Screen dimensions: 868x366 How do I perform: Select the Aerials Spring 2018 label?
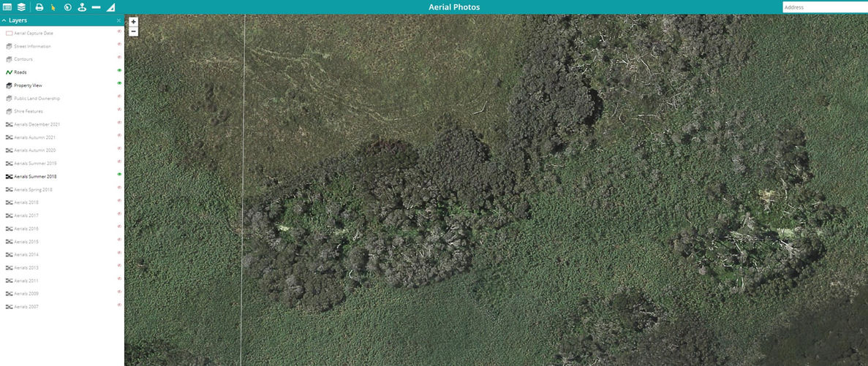[x=33, y=190]
